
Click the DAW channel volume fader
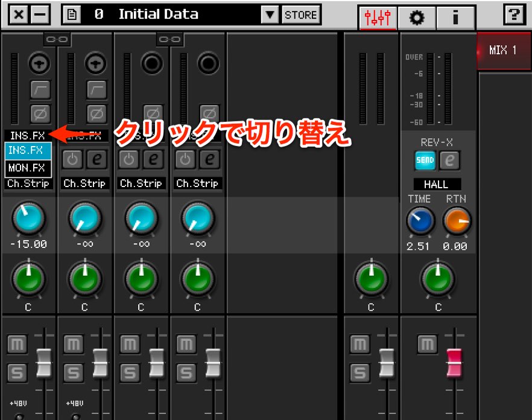pyautogui.click(x=387, y=363)
